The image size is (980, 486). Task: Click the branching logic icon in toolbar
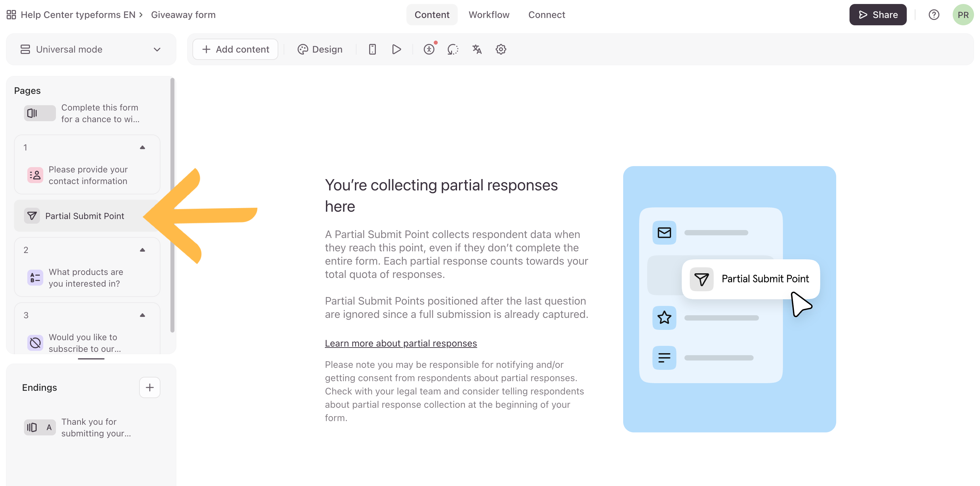coord(453,50)
